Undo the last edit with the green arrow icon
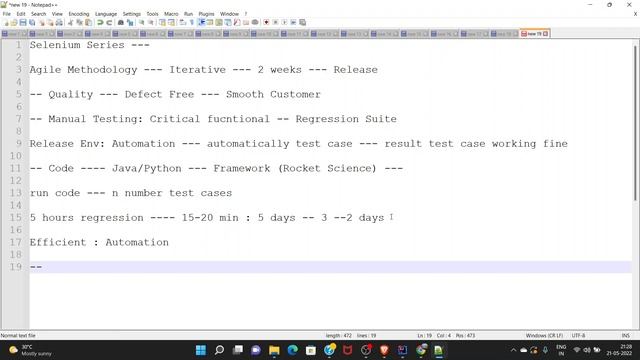Image resolution: width=640 pixels, height=360 pixels. click(100, 22)
